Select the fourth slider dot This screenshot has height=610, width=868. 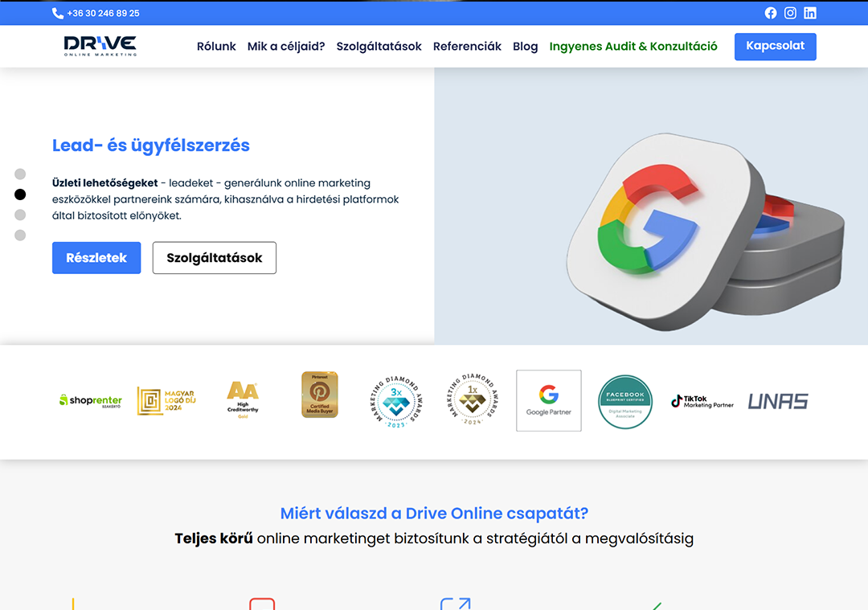tap(20, 235)
